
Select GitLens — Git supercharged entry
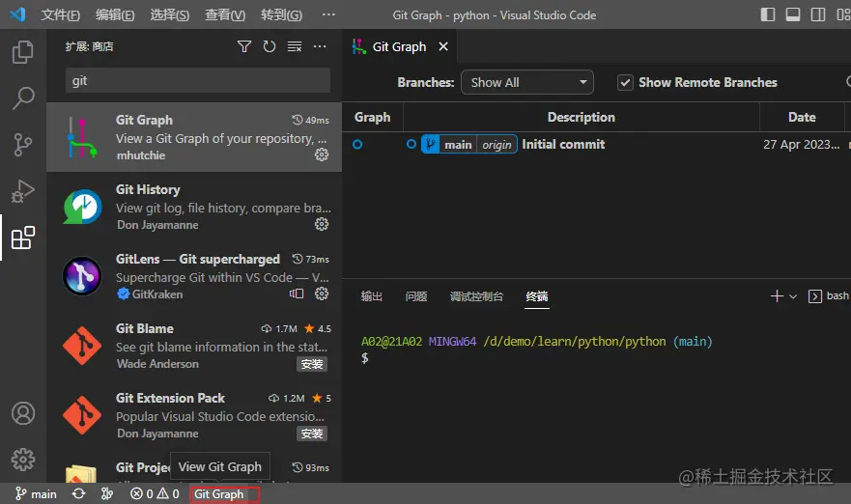coord(194,276)
